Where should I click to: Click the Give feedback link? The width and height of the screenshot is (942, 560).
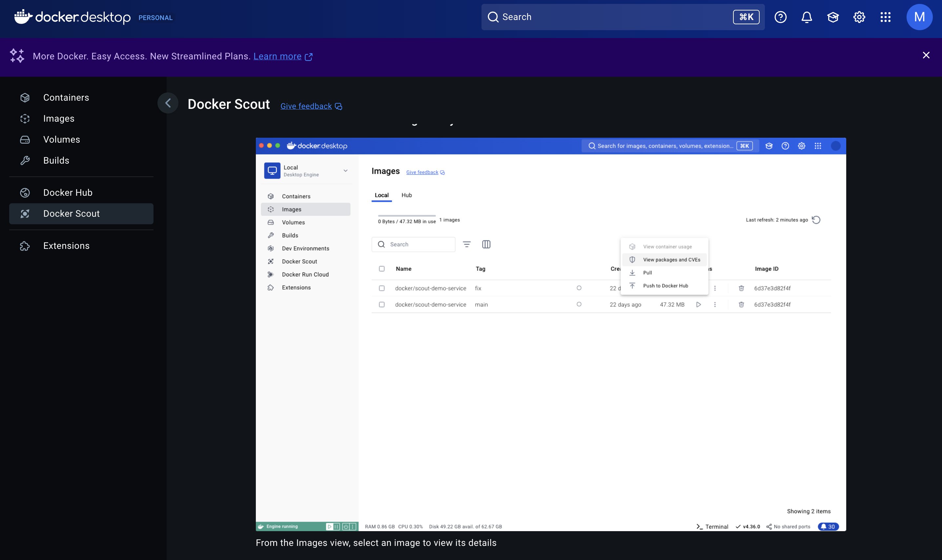pyautogui.click(x=306, y=107)
